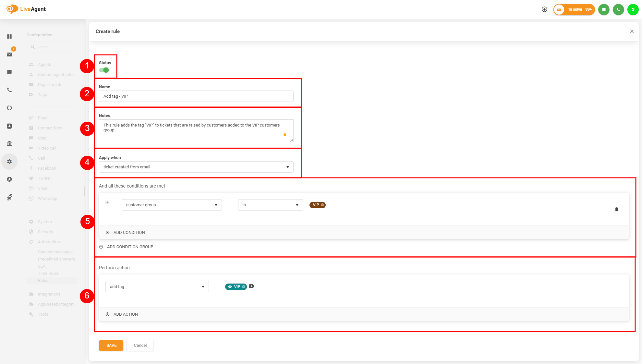Open the Call phone icon in sidebar
The width and height of the screenshot is (642, 364).
pos(9,90)
